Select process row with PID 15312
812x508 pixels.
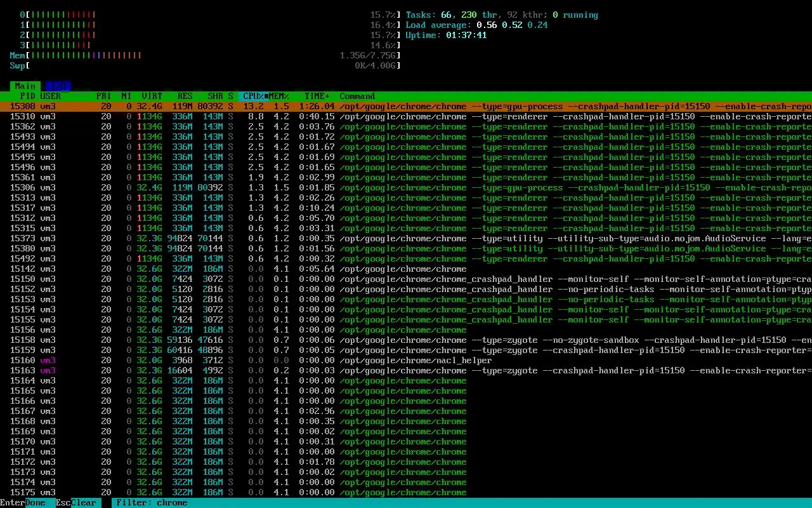click(x=406, y=218)
